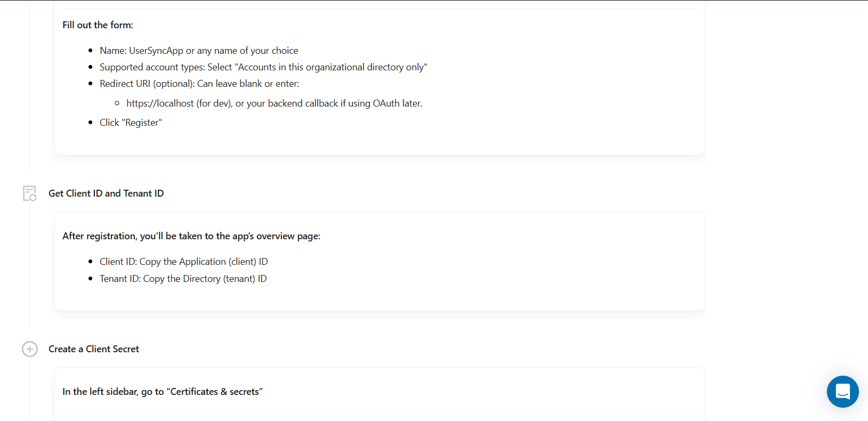Select the "Get Client ID and Tenant ID" step heading
This screenshot has height=421, width=868.
tap(106, 193)
